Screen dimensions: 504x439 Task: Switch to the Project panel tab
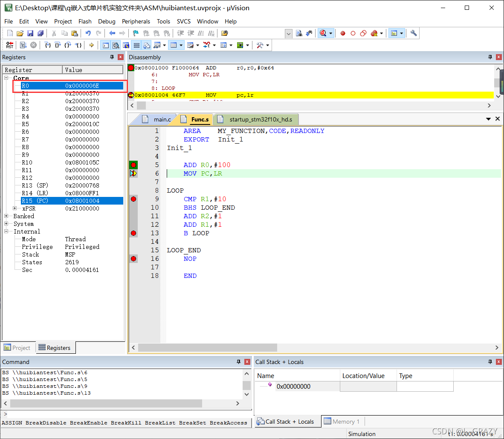pyautogui.click(x=17, y=348)
